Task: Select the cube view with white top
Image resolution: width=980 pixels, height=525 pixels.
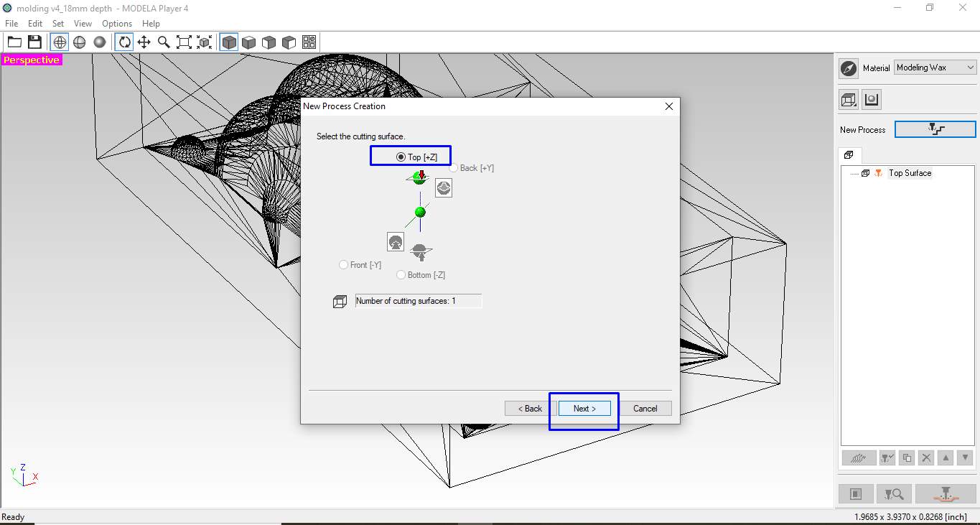Action: [249, 42]
